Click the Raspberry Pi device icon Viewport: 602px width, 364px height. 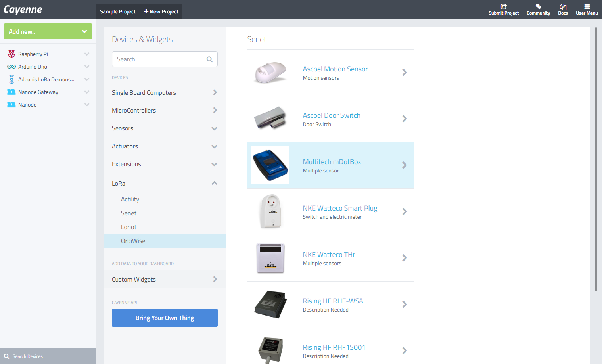pyautogui.click(x=12, y=54)
